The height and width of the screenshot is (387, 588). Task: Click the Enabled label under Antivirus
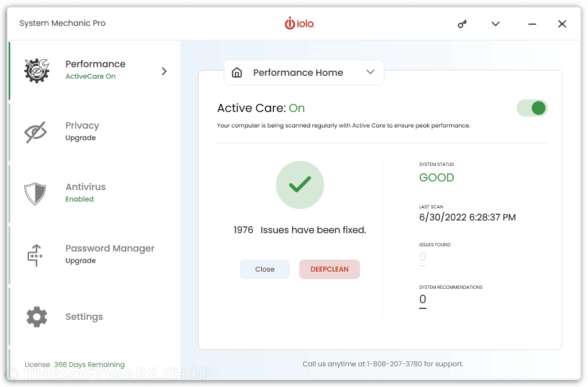coord(79,199)
